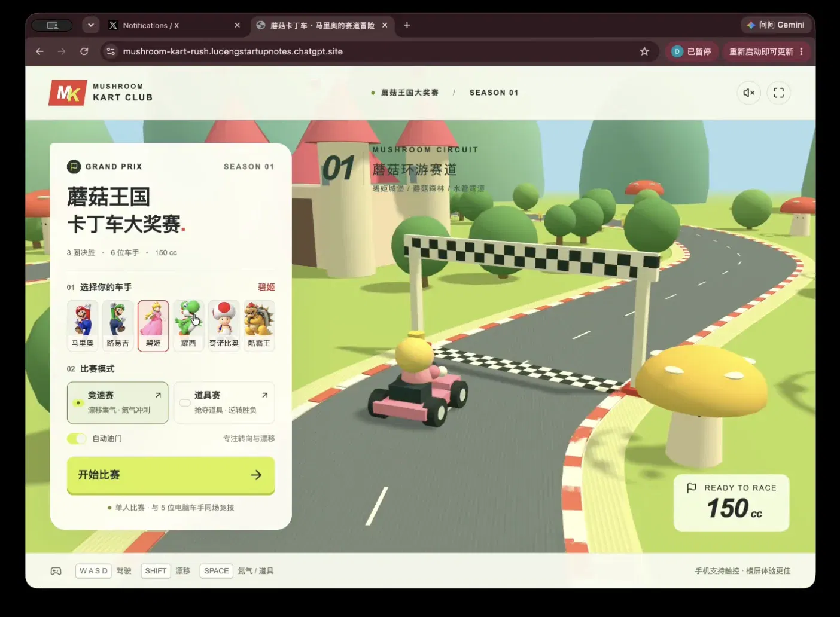The image size is (840, 617).
Task: Start the race with 开始比赛 button
Action: [x=171, y=475]
